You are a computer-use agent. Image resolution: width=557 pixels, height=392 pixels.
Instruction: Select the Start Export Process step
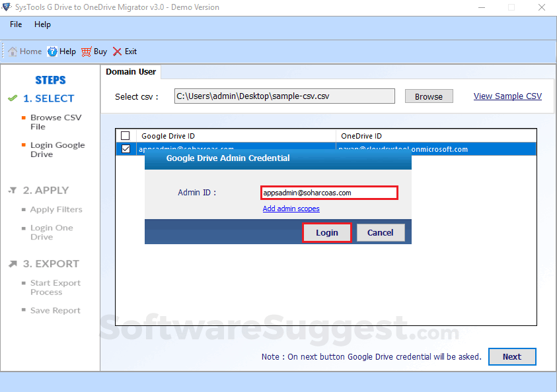[56, 288]
